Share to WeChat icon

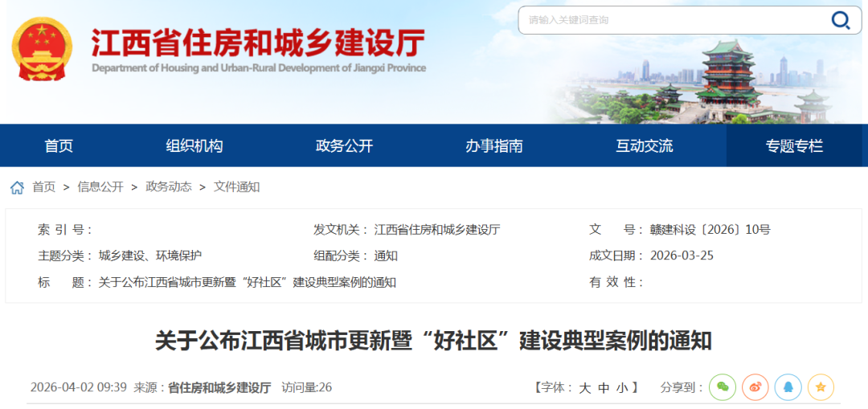point(723,387)
